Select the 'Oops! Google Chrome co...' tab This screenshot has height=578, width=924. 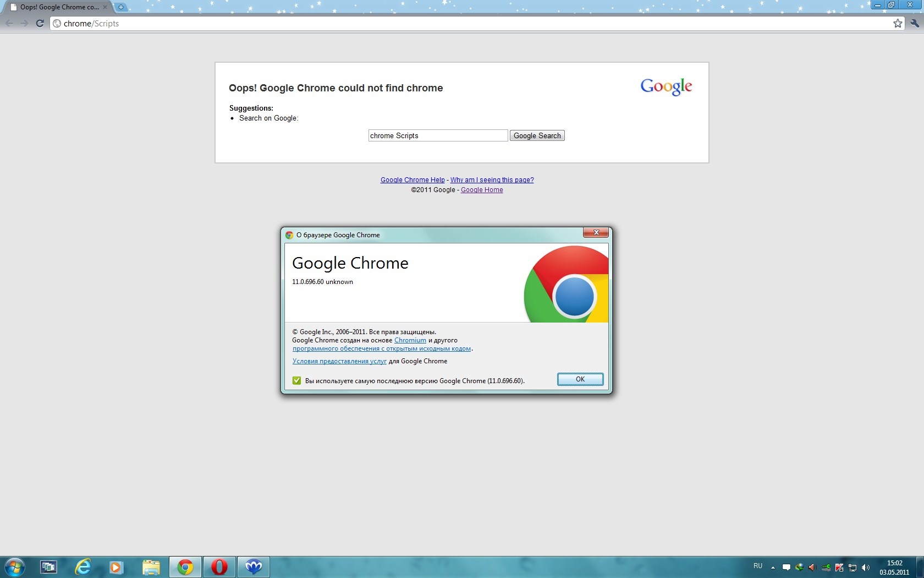pos(58,7)
